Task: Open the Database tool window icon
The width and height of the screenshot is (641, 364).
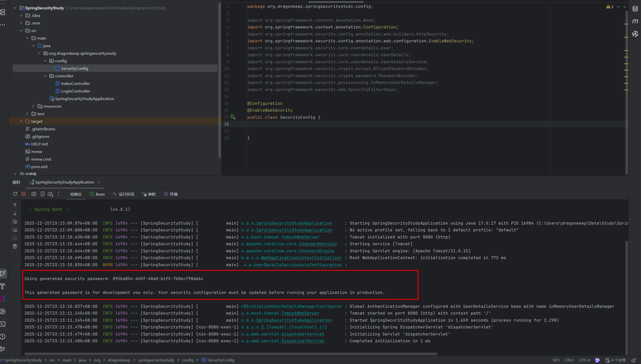Action: point(635,9)
